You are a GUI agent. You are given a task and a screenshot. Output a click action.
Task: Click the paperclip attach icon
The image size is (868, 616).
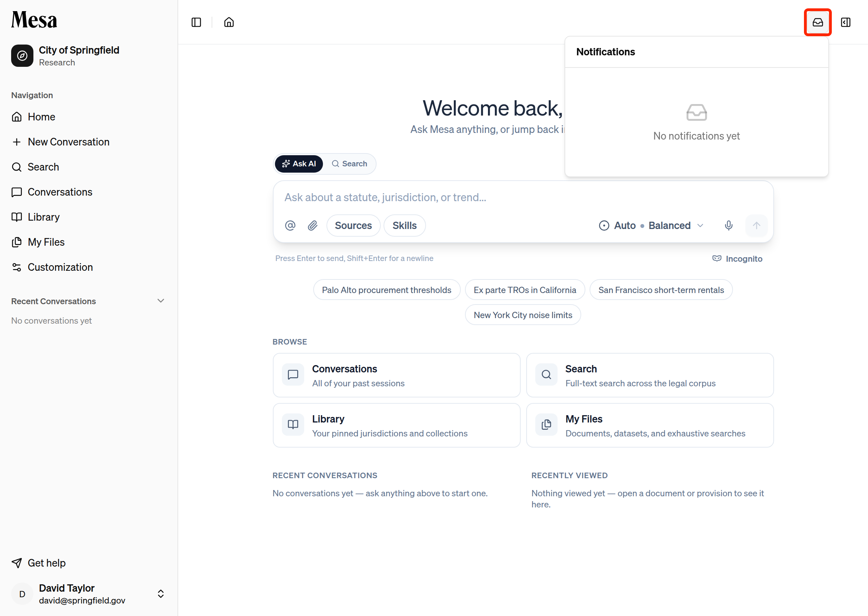(x=313, y=226)
